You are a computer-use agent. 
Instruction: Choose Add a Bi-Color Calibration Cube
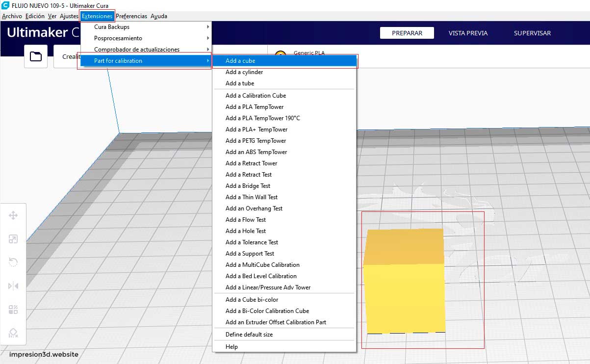click(284, 311)
